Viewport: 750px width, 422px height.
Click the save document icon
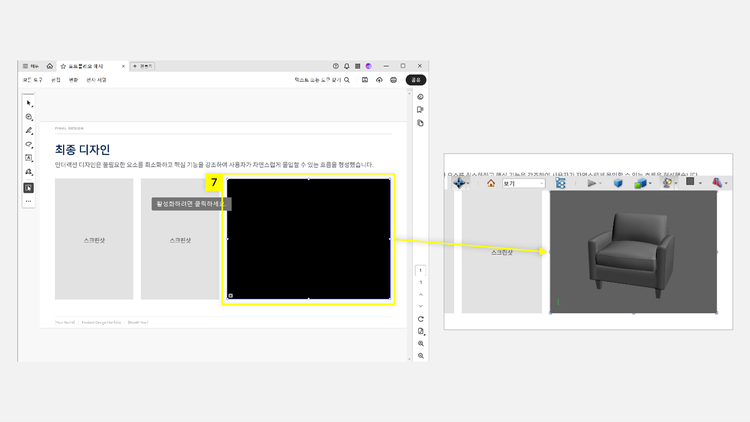[365, 80]
